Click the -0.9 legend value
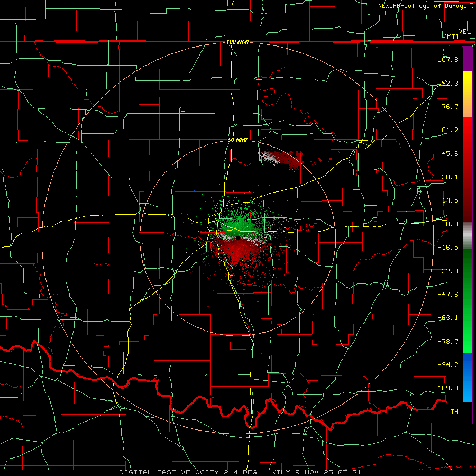The width and height of the screenshot is (476, 476). (x=450, y=224)
